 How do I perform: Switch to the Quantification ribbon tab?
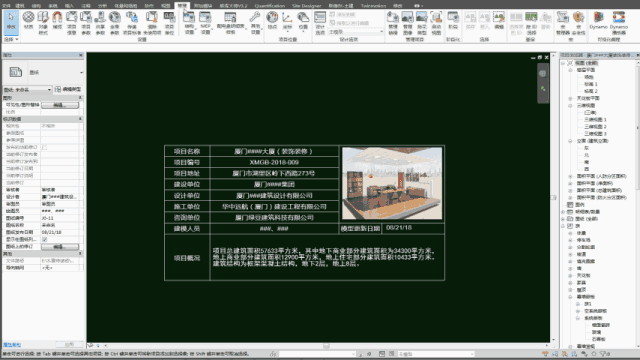pos(270,6)
